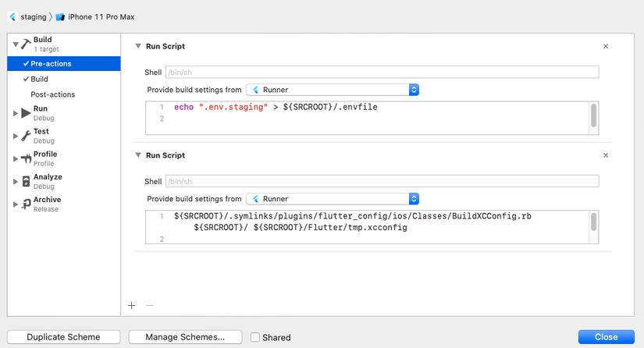Click the Profile instrument icon
This screenshot has width=644, height=348.
tap(26, 158)
